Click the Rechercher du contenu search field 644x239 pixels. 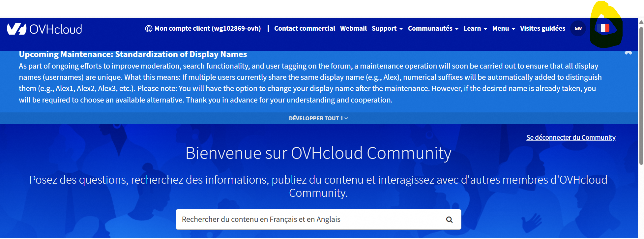coord(307,220)
